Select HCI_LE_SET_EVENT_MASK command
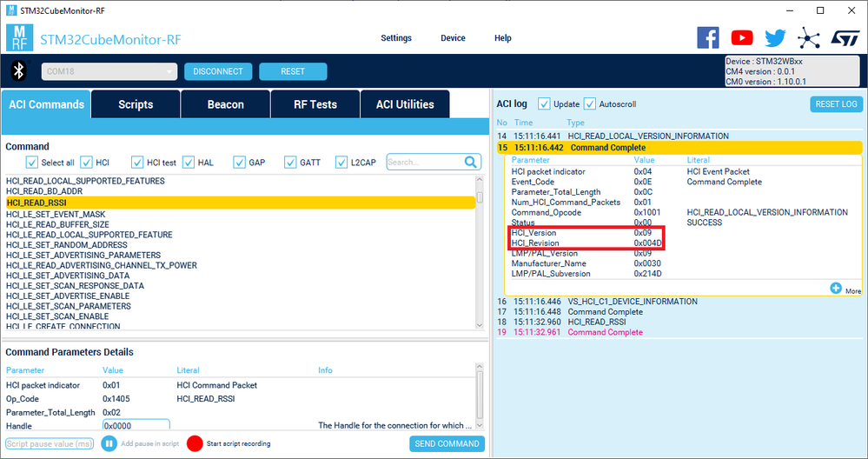Screen dimensions: 868x459 [x=56, y=214]
